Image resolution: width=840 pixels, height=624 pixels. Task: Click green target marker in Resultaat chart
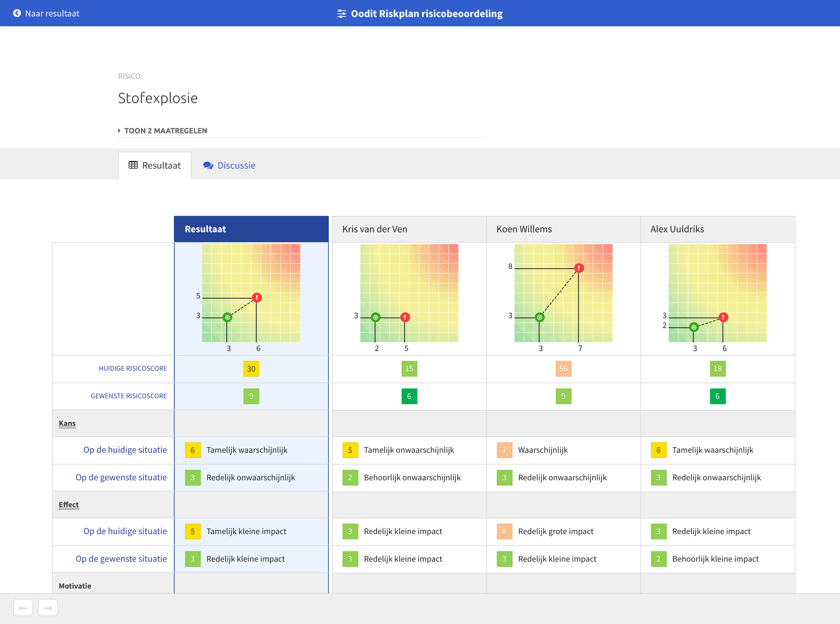pos(227,317)
